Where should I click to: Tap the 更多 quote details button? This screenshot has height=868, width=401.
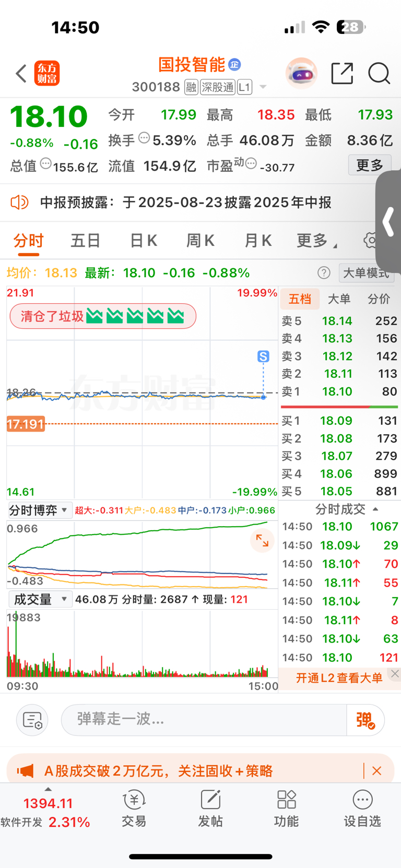(x=370, y=165)
